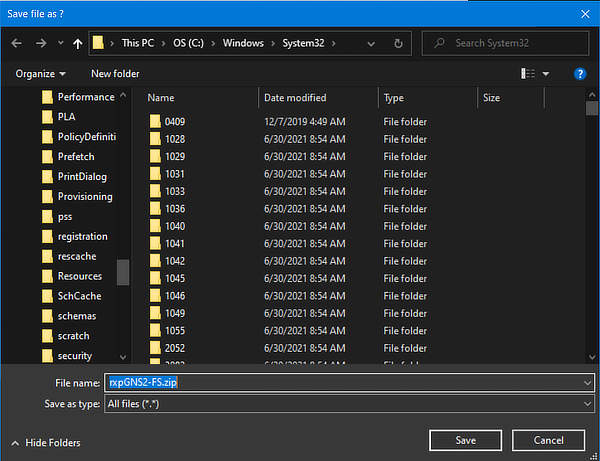Click the Cancel button
Screen dimensions: 600x461
548,440
